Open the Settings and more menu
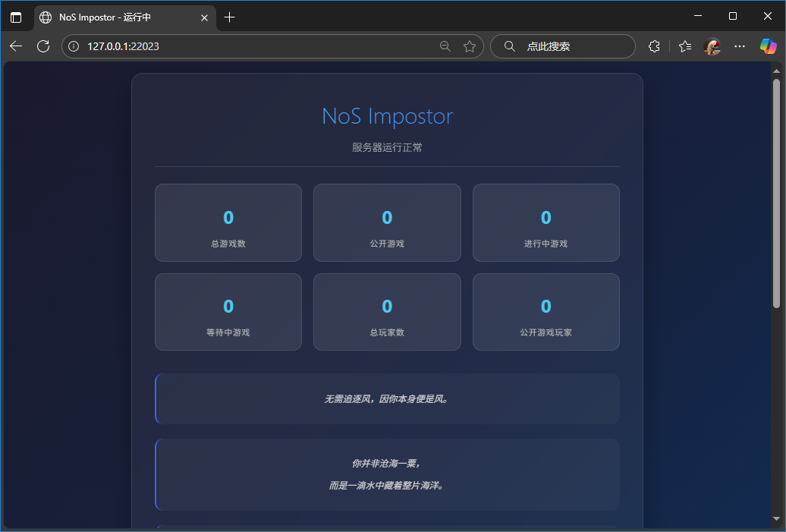The height and width of the screenshot is (532, 786). pyautogui.click(x=740, y=46)
